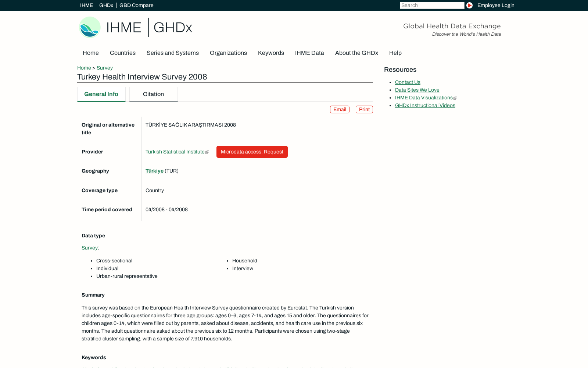Open Turkish Statistical Institute provider link

click(175, 152)
